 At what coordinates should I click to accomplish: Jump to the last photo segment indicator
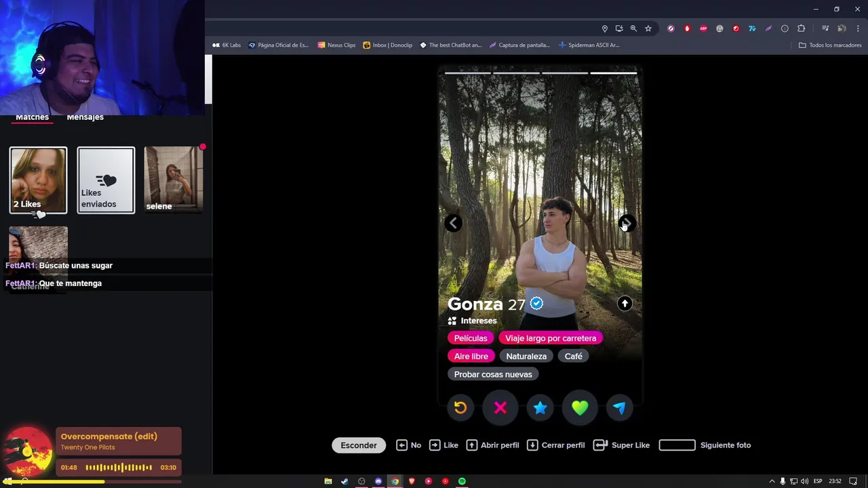click(x=614, y=73)
